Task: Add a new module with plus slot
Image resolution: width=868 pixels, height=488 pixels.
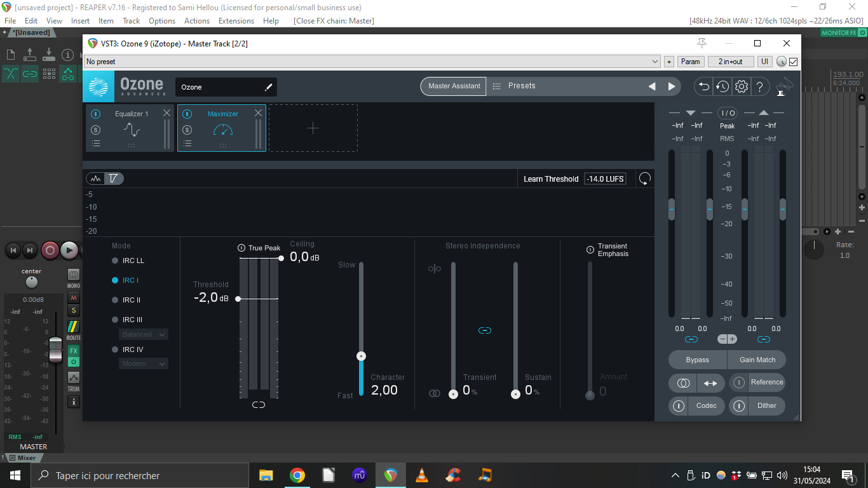Action: pyautogui.click(x=313, y=128)
